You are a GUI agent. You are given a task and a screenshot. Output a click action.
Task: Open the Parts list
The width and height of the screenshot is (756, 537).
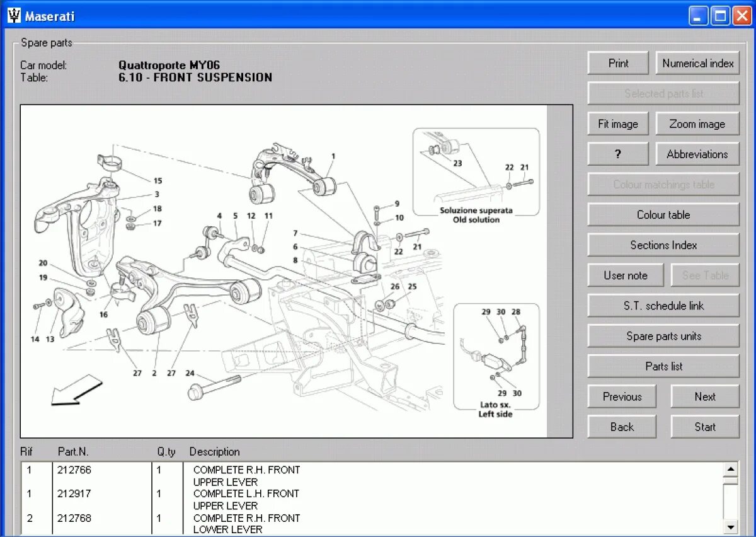663,366
